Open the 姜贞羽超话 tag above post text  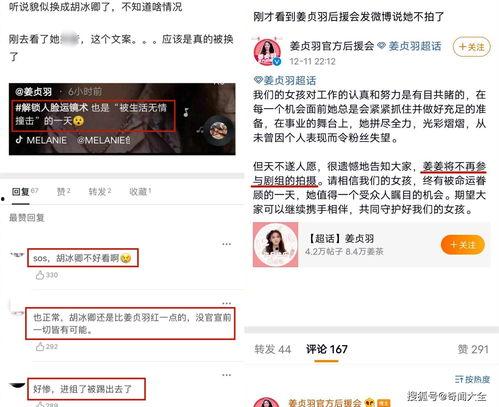[x=285, y=80]
